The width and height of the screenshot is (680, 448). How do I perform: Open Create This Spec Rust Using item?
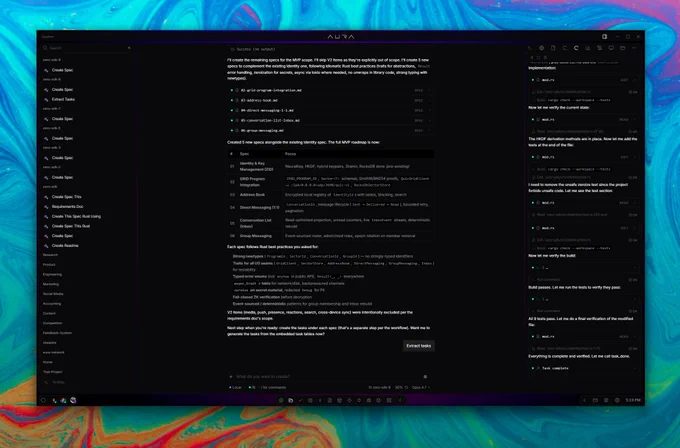(x=76, y=216)
